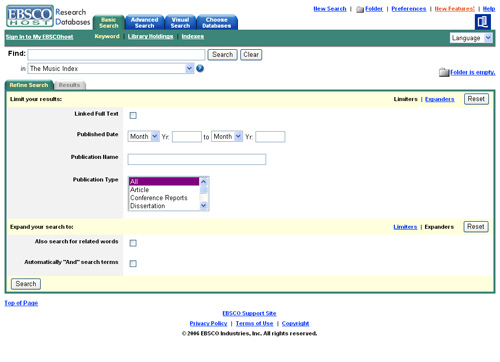The height and width of the screenshot is (362, 500).
Task: Click the bottom Search button
Action: point(26,284)
